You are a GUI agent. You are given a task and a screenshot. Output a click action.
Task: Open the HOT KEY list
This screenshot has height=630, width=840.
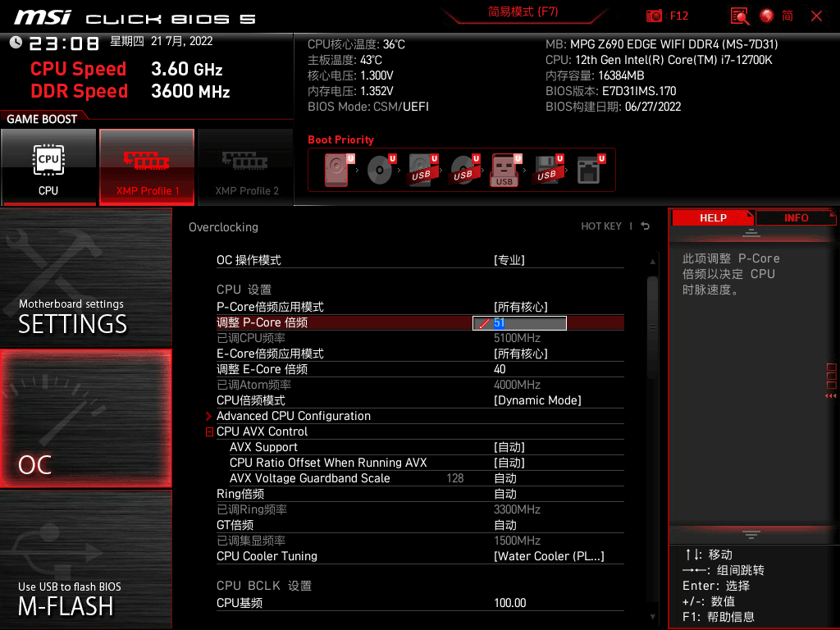[601, 226]
